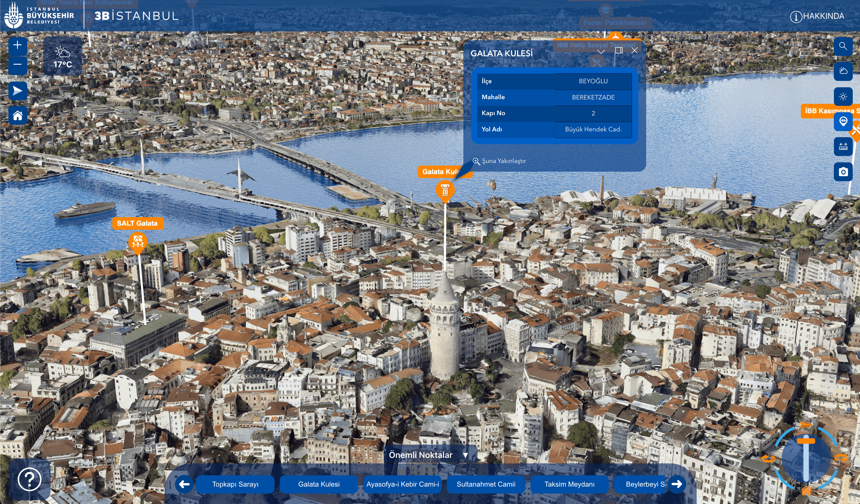Close the Galata Kulesi info panel

[x=635, y=50]
